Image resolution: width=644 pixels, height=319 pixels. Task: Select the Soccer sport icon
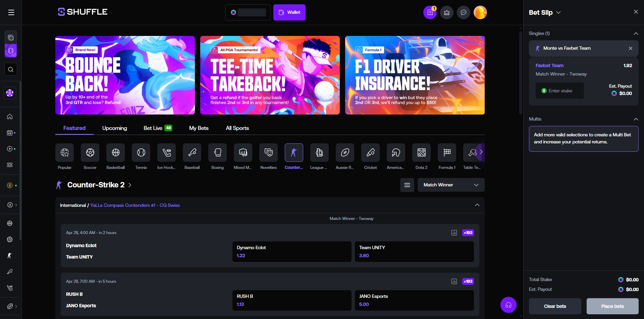click(90, 152)
